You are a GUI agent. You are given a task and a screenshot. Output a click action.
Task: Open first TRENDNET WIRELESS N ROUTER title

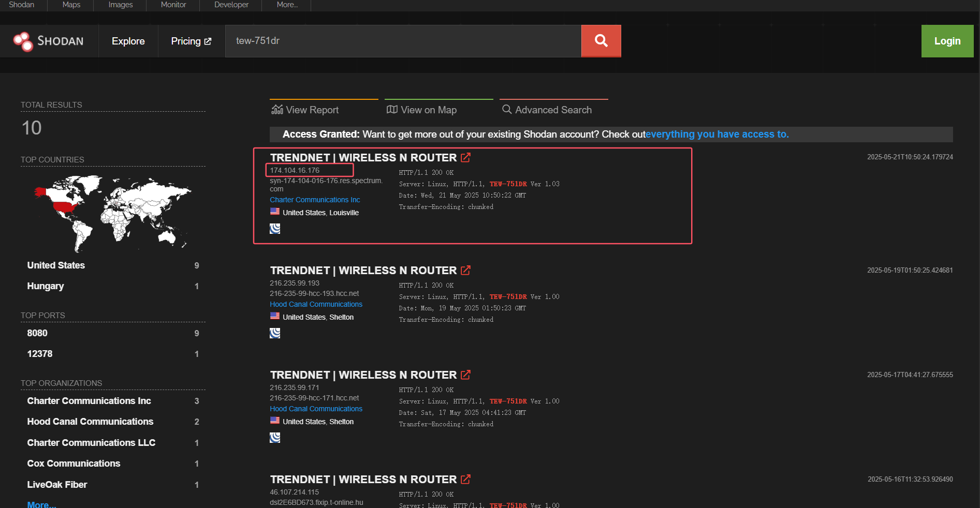pyautogui.click(x=363, y=157)
